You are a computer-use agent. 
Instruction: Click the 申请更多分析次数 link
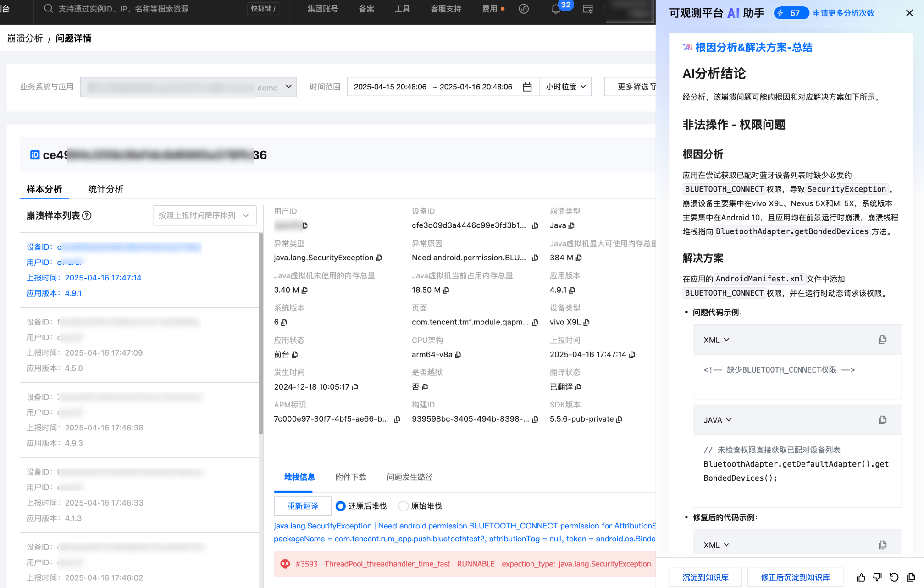[843, 13]
